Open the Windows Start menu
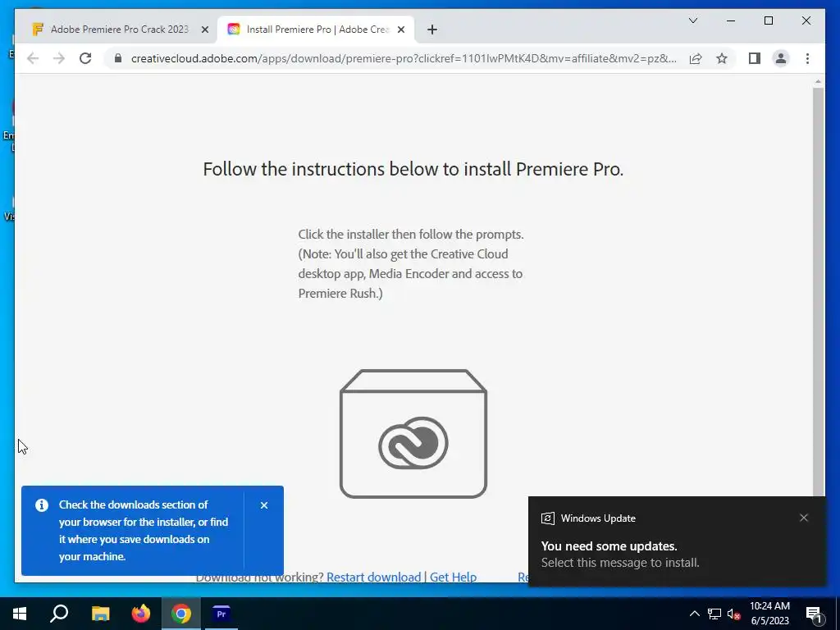Viewport: 840px width, 630px height. pyautogui.click(x=20, y=614)
